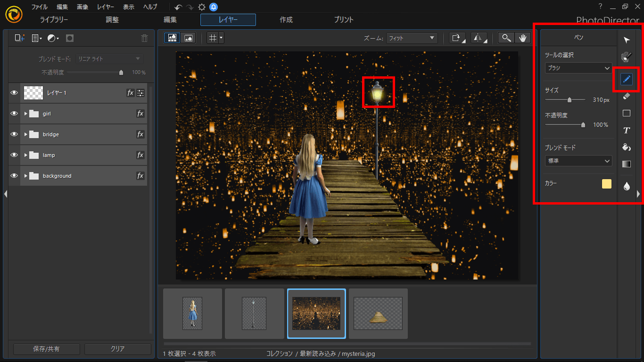Toggle visibility of the bridge group

14,134
